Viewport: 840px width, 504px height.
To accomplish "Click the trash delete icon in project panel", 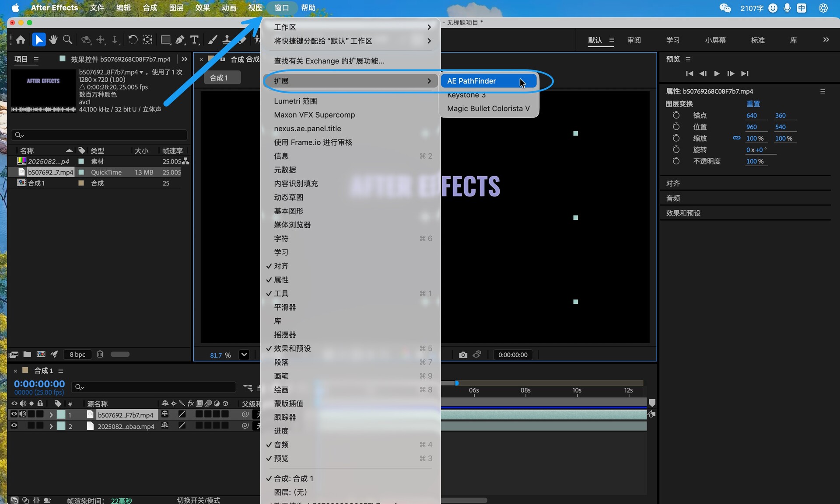I will [100, 354].
